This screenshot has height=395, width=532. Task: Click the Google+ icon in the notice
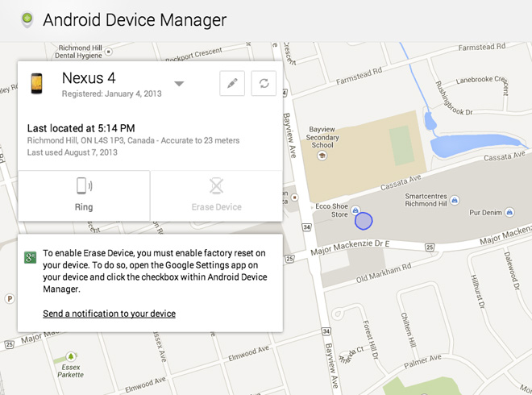(30, 258)
